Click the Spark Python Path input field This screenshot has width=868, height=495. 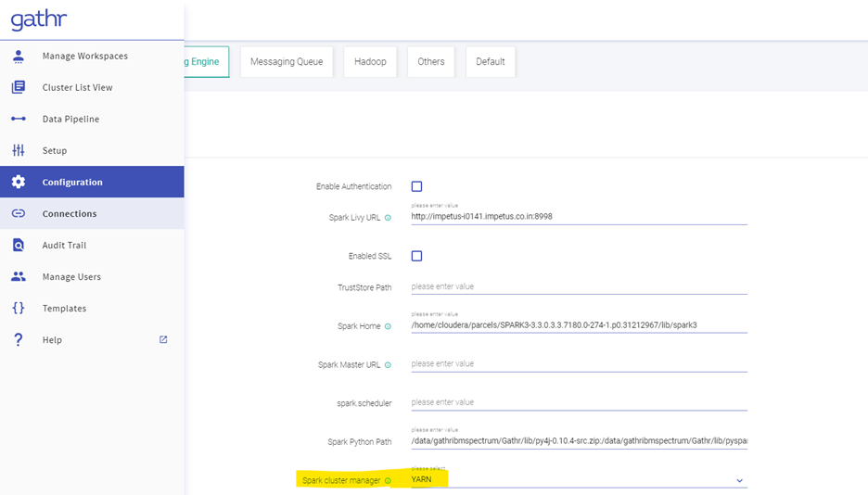(579, 441)
